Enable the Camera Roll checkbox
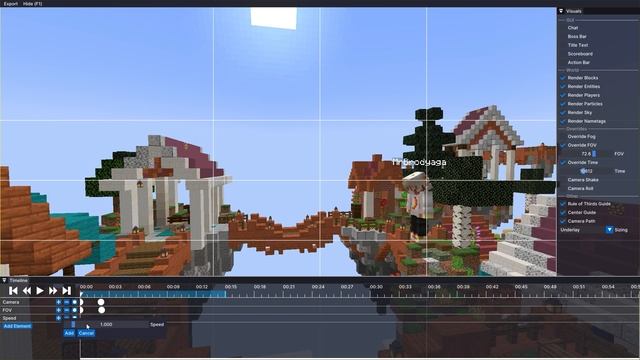640x360 pixels. (562, 189)
